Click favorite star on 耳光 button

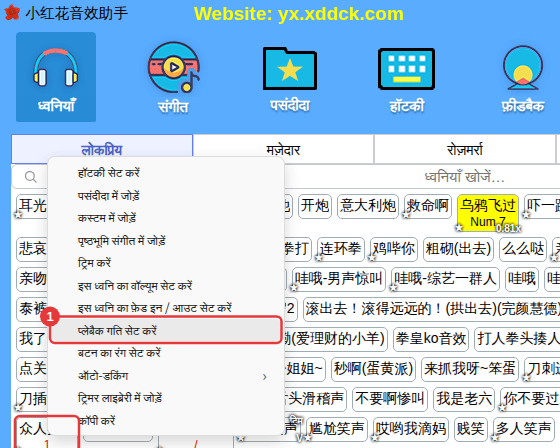pyautogui.click(x=18, y=215)
